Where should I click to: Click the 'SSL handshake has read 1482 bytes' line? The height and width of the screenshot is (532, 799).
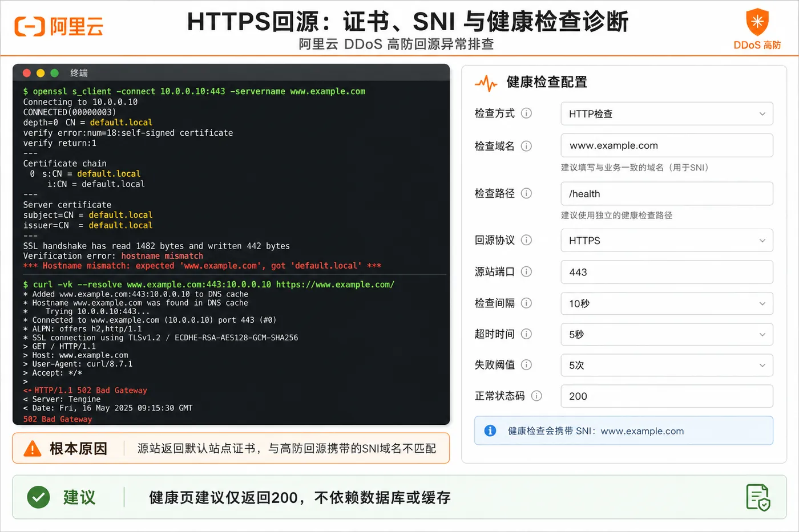156,246
